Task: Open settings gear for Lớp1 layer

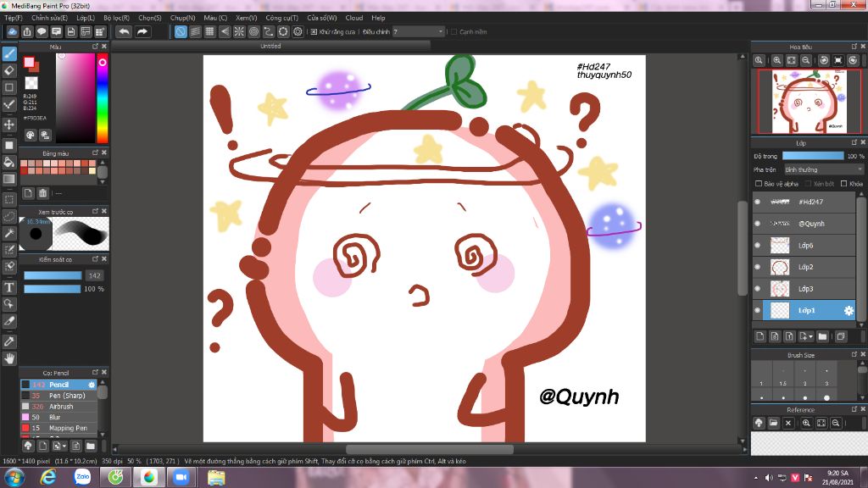Action: pyautogui.click(x=849, y=310)
